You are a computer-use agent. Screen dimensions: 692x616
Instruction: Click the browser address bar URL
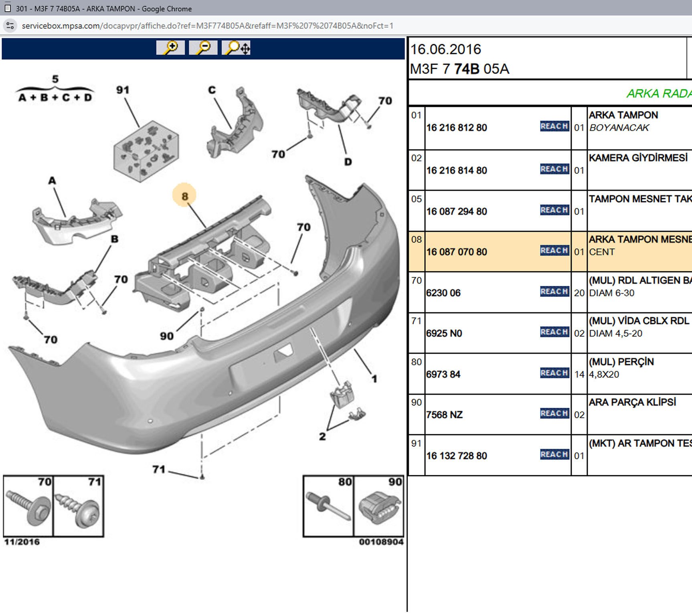pyautogui.click(x=207, y=26)
